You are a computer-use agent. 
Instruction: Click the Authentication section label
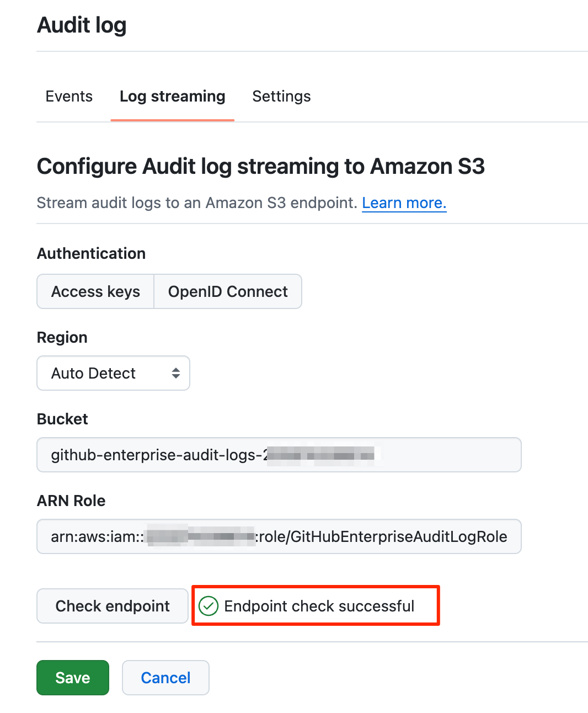pos(91,253)
